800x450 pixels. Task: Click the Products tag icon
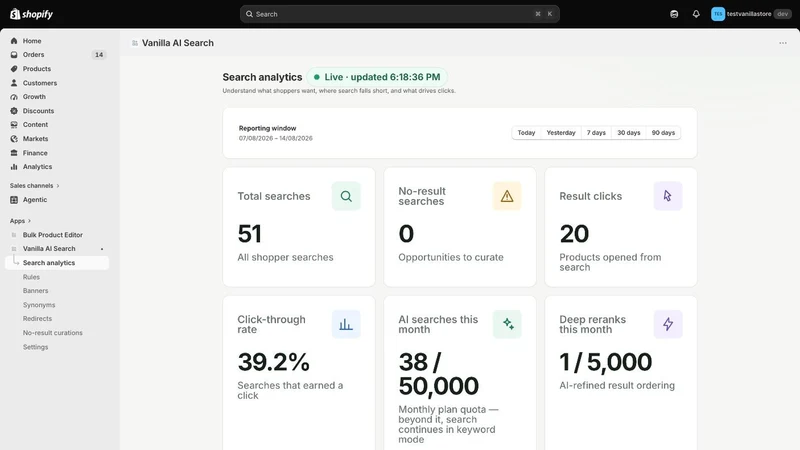coord(14,69)
